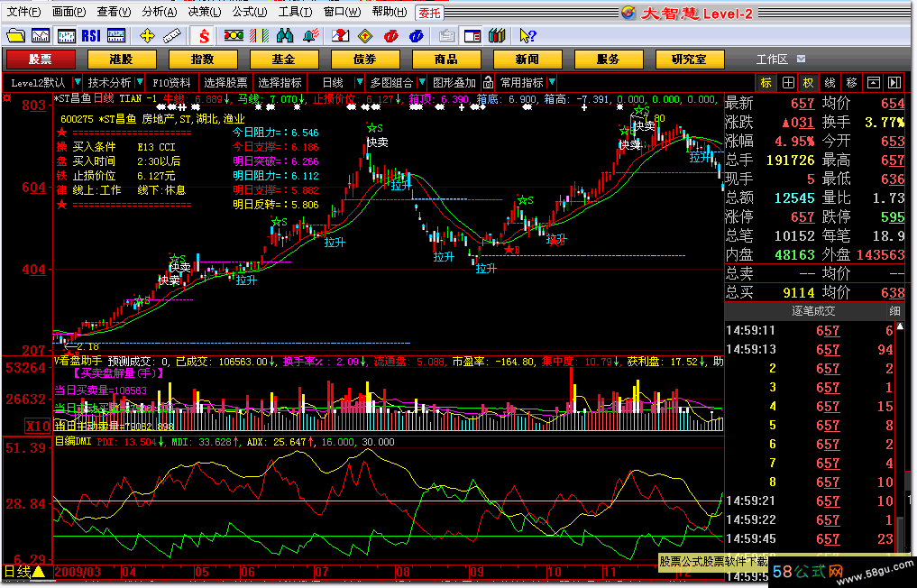Select the 港股 tab
Screen dimensions: 917x588
[122, 60]
